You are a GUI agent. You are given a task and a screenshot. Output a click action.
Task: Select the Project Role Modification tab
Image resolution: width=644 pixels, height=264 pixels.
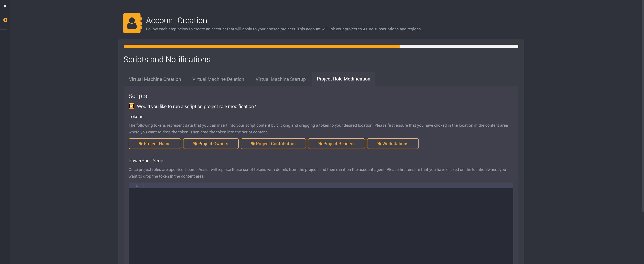[x=343, y=79]
